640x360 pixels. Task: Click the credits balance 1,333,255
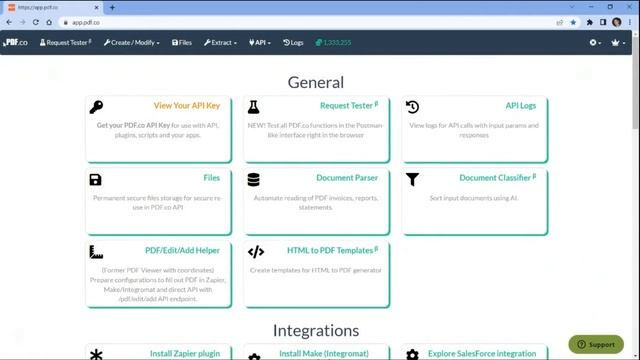333,42
